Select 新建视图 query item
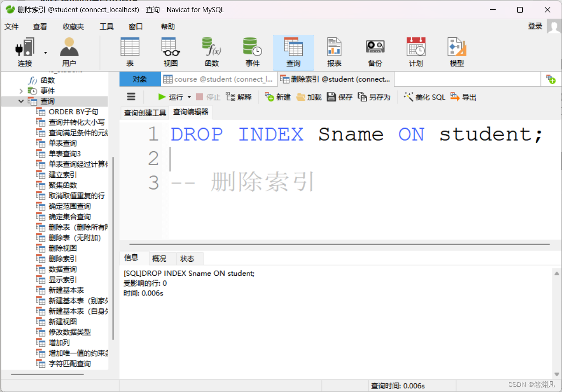The width and height of the screenshot is (562, 392). tap(57, 322)
